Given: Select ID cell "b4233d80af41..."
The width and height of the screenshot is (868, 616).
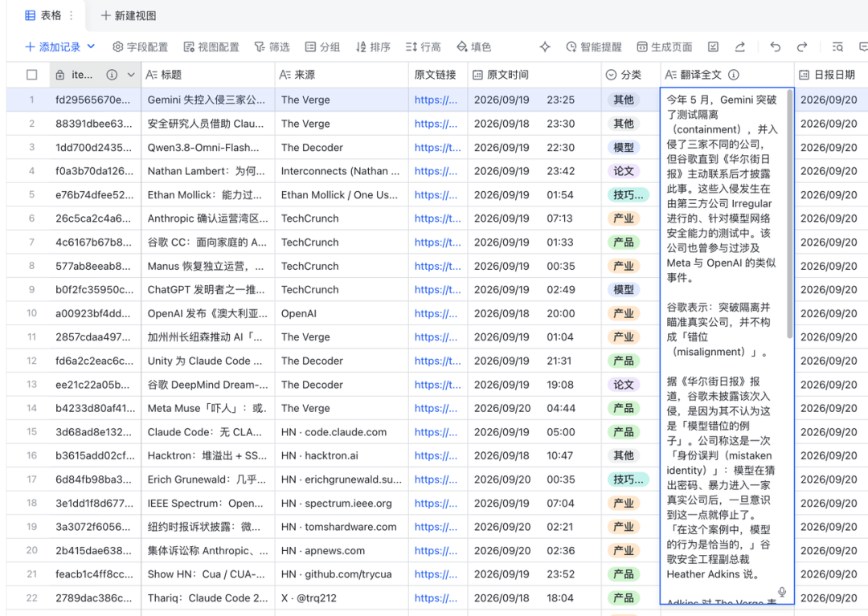Looking at the screenshot, I should click(95, 409).
